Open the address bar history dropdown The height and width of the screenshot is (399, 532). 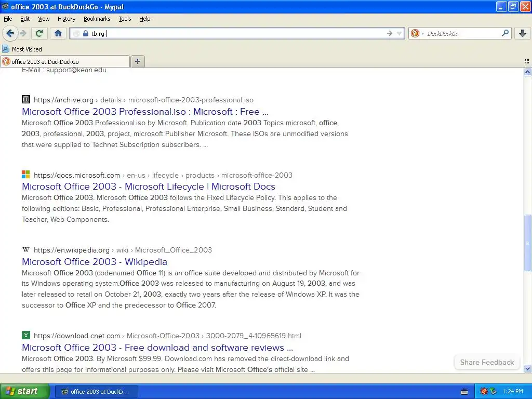click(400, 33)
